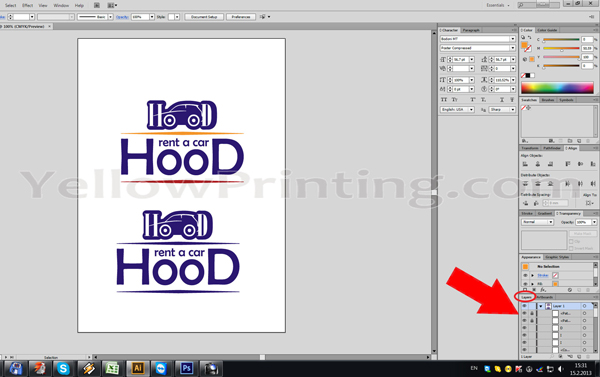Click the Swap Fill and Stroke icon

coord(530,38)
